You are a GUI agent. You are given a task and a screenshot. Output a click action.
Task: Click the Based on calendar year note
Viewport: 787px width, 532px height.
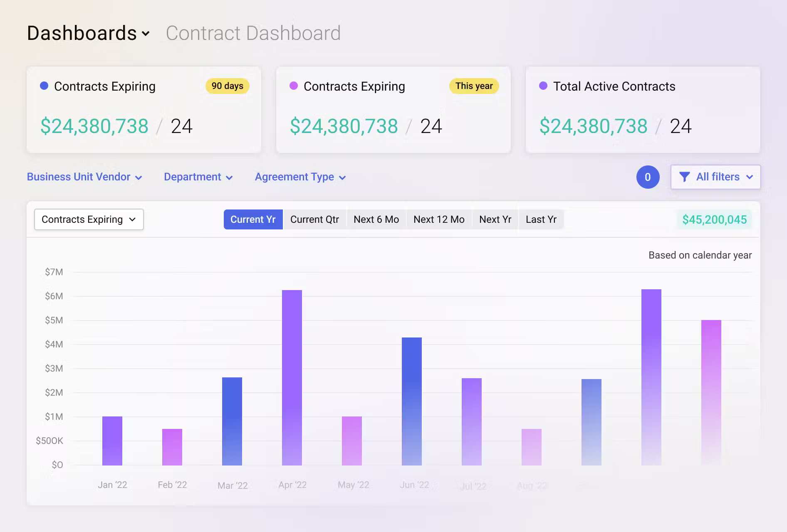[700, 255]
